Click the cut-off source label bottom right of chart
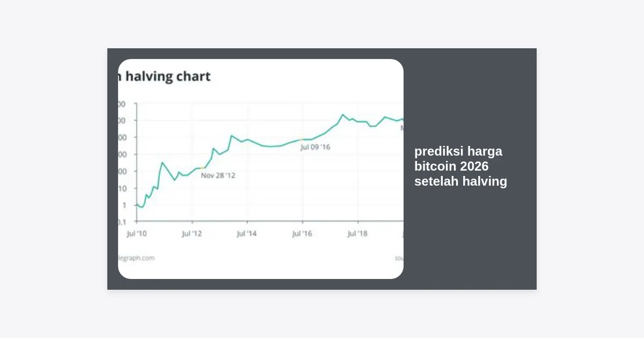Image resolution: width=644 pixels, height=338 pixels. click(399, 258)
